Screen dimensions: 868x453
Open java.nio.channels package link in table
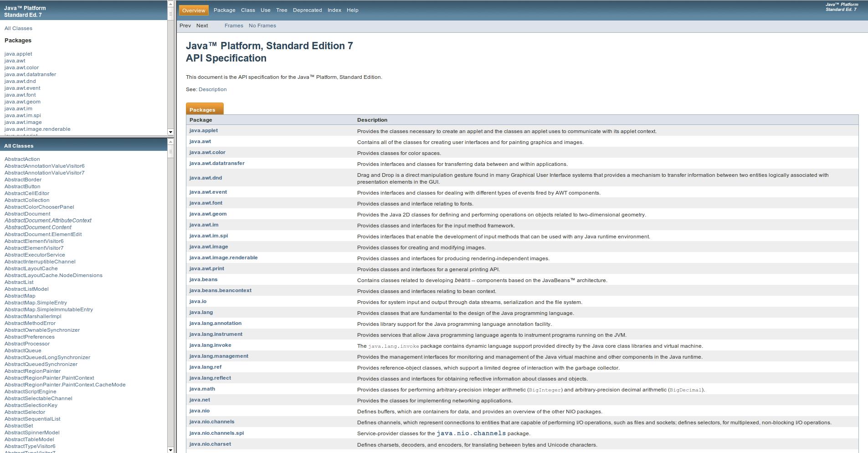click(x=212, y=422)
